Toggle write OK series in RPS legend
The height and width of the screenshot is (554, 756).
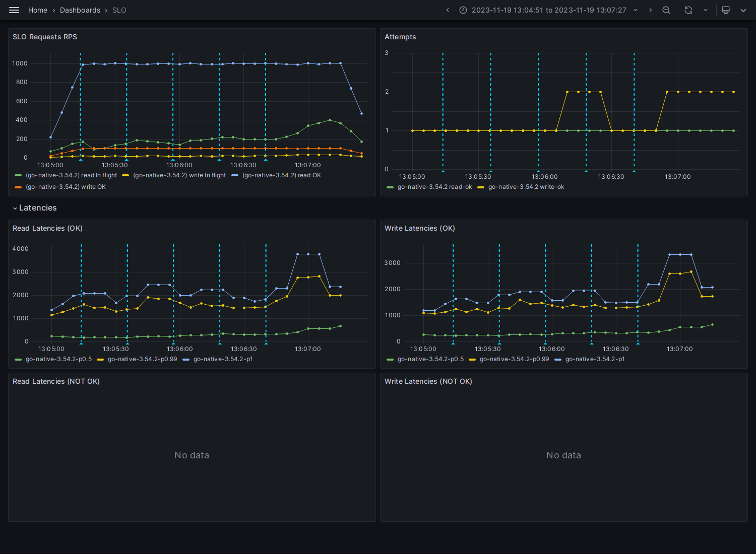point(66,187)
